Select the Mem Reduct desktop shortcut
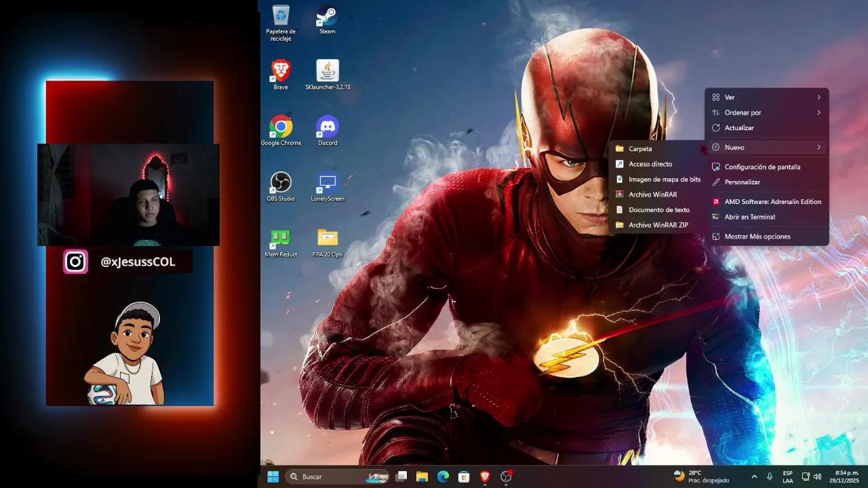 [281, 243]
